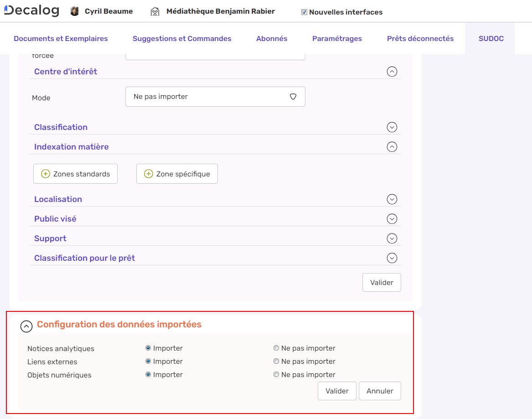Select Importer for Objets numériques
Screen dimensions: 532x419
coord(148,375)
